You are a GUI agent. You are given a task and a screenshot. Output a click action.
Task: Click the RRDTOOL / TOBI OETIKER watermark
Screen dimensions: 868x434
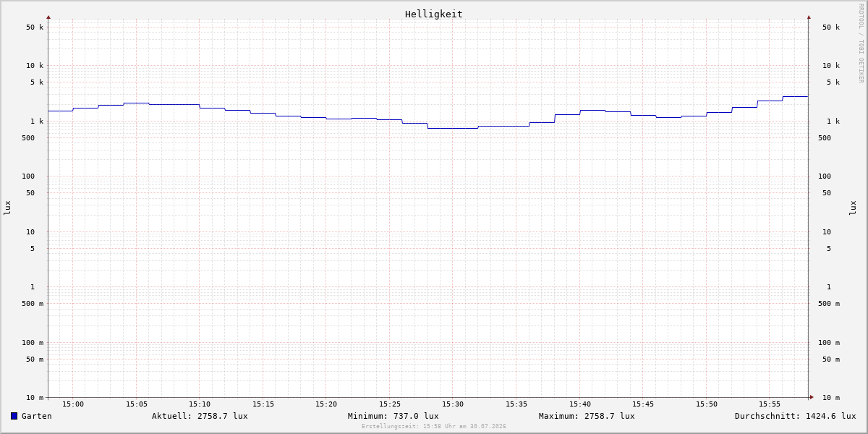(x=861, y=43)
